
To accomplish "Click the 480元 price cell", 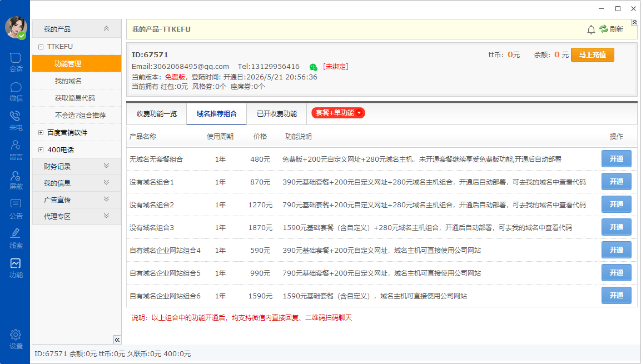I will coord(260,159).
